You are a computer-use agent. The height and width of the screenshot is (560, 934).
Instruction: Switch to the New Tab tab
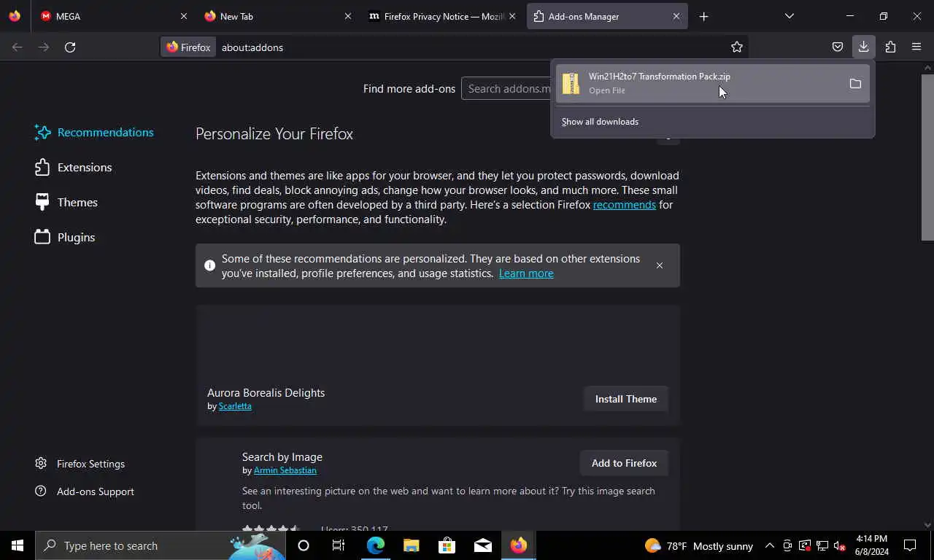pos(278,16)
